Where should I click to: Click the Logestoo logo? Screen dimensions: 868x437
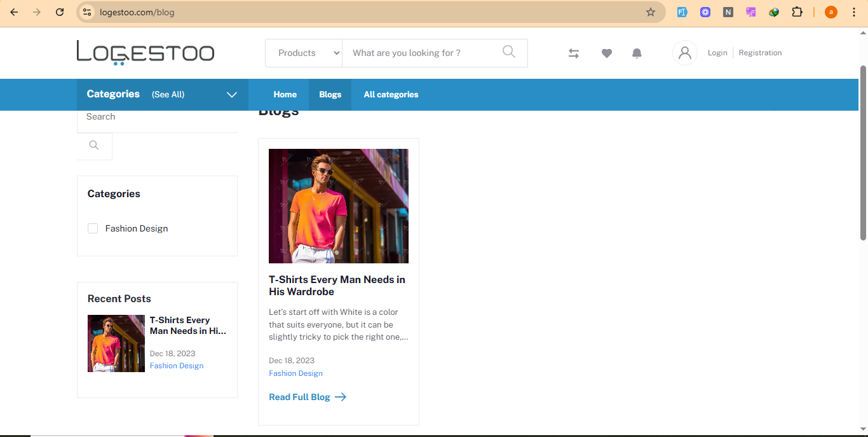146,53
